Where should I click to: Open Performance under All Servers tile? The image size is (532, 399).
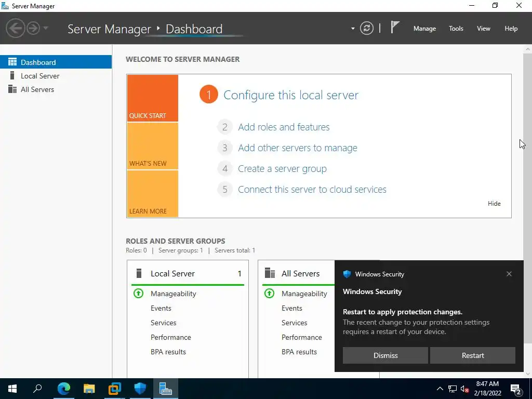click(x=302, y=338)
